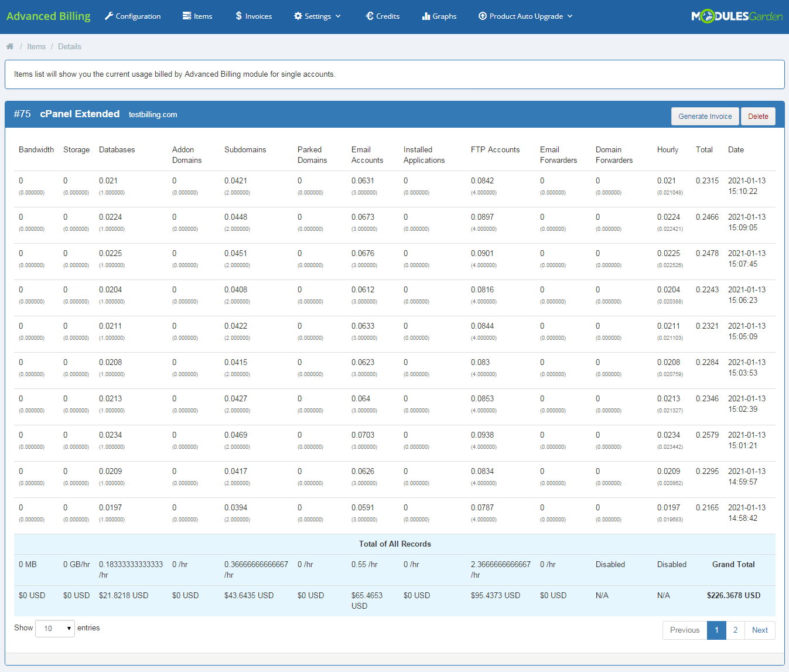Select the Items list icon
Viewport: 789px width, 672px height.
[187, 16]
